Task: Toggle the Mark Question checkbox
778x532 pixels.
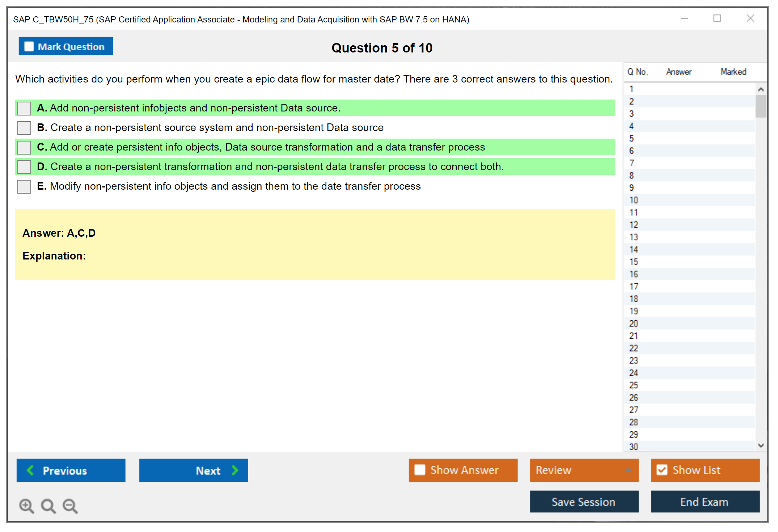Action: coord(29,47)
